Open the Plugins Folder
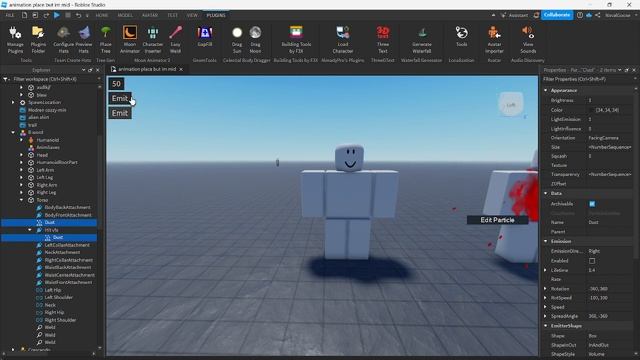Viewport: 640px width, 360px height. [38, 40]
